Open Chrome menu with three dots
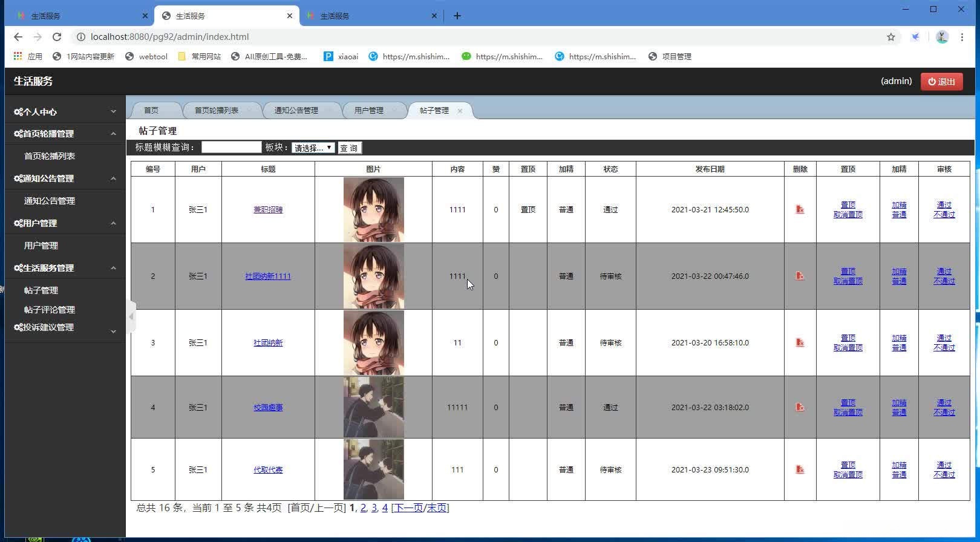This screenshot has height=542, width=980. [x=962, y=37]
